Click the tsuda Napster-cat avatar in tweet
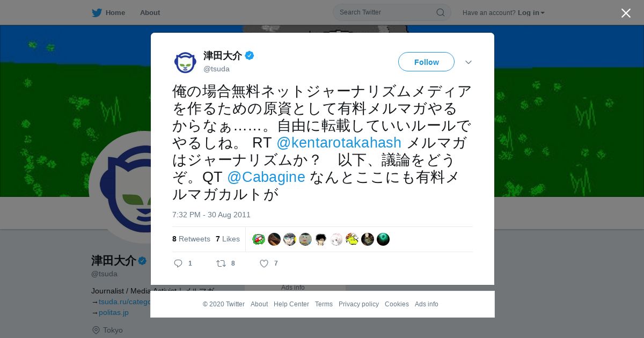 [185, 62]
